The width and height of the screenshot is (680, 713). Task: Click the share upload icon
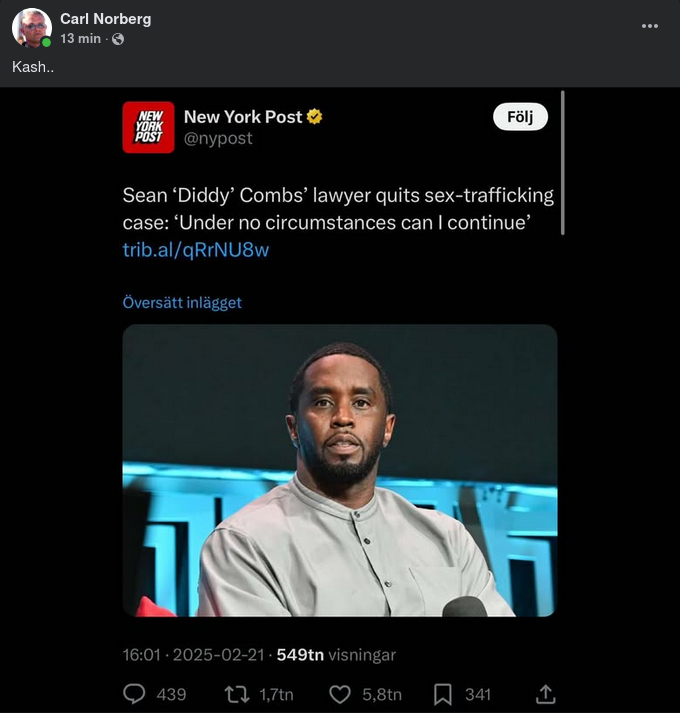(x=546, y=694)
